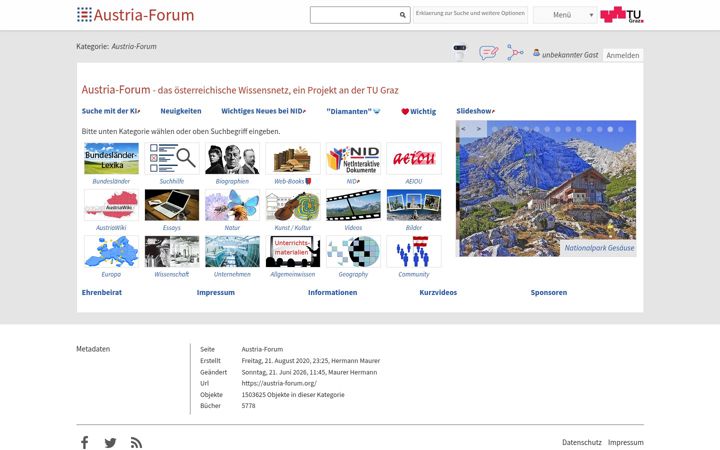Open the Bilder photos tile
720x450 pixels.
click(414, 205)
